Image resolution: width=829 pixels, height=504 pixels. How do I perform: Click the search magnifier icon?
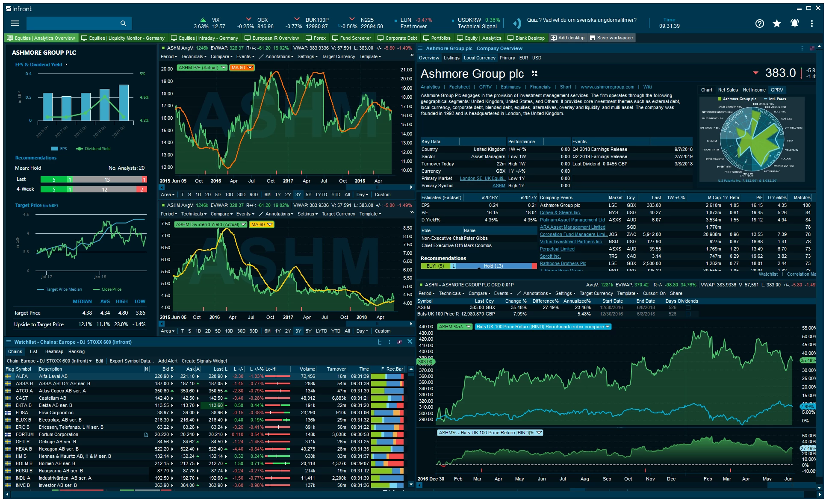[x=123, y=24]
